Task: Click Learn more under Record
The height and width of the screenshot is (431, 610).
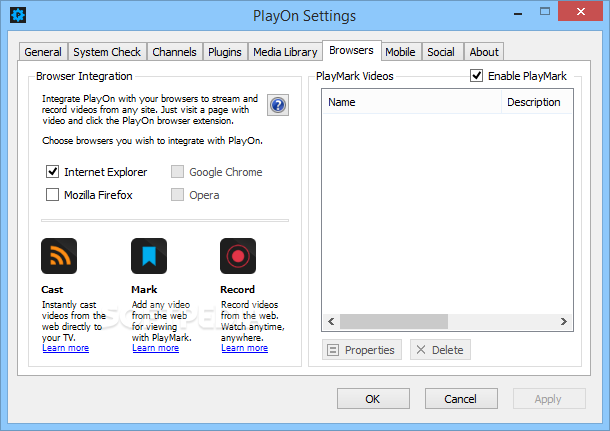Action: 245,348
